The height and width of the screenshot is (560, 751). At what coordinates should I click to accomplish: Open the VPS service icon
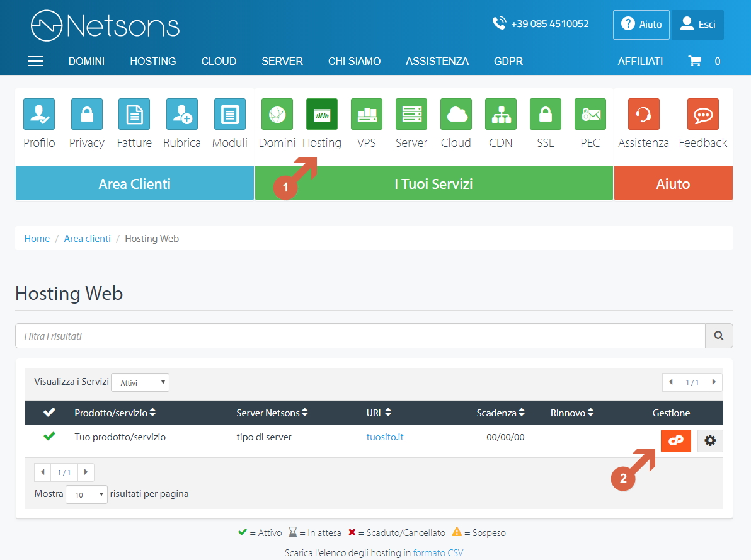(366, 114)
